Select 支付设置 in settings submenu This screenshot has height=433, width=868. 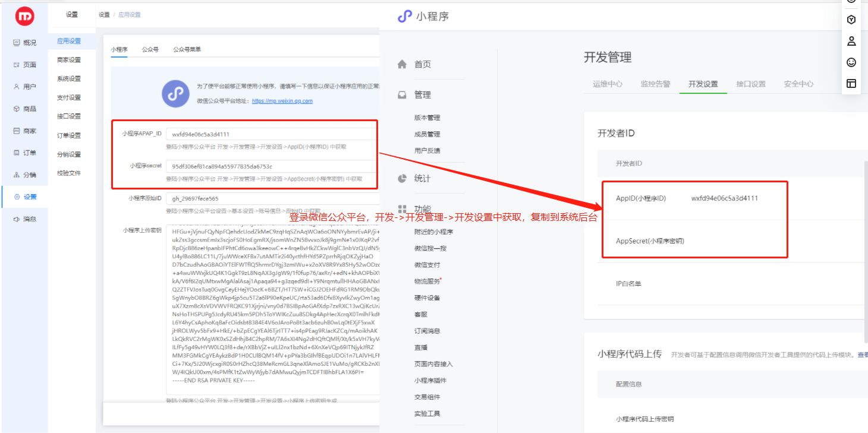pos(69,98)
